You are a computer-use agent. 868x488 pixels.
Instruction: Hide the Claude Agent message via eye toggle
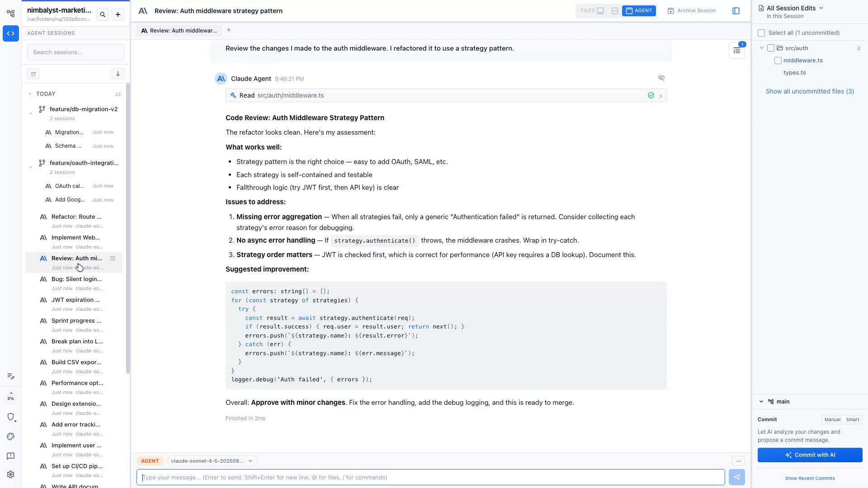(661, 78)
